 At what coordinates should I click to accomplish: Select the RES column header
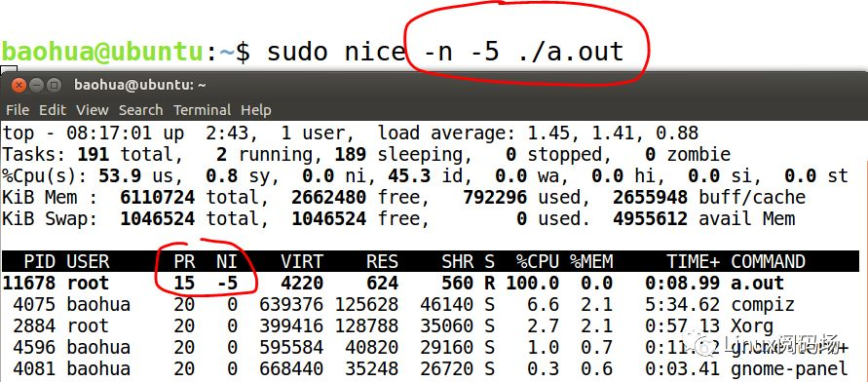click(382, 261)
